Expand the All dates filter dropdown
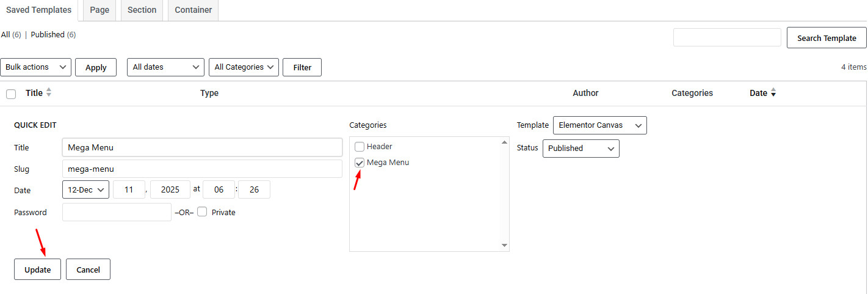Screen dimensions: 868x294 165,67
